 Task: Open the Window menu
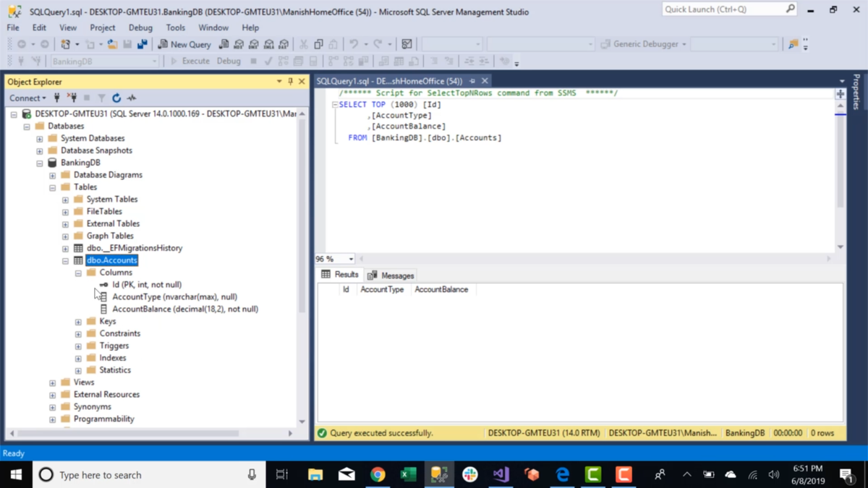pyautogui.click(x=213, y=27)
